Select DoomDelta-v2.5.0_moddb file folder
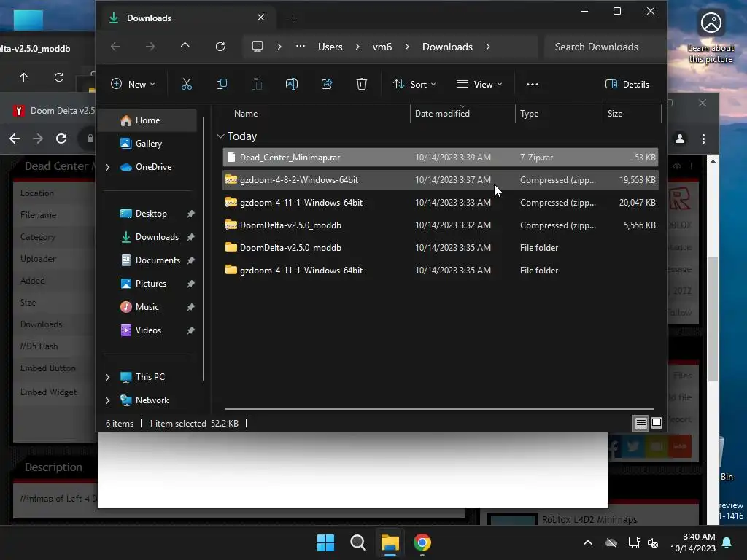The image size is (747, 560). 440,248
